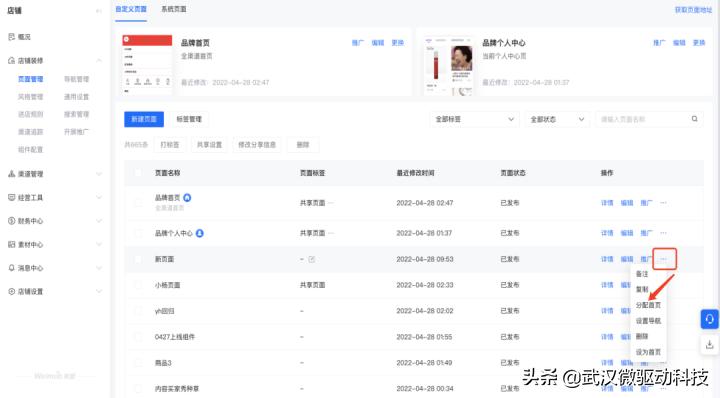Screen dimensions: 720x398
Task: Open the 全部状态 dropdown
Action: 557,119
